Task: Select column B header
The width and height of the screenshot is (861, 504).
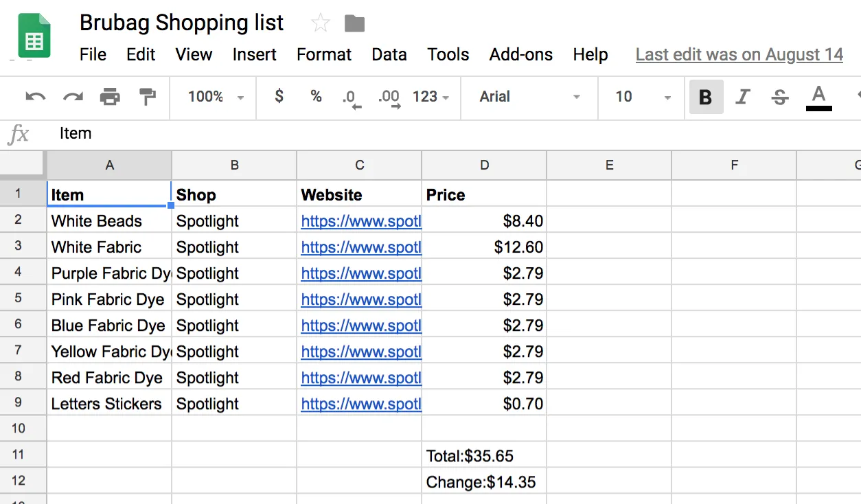Action: [x=234, y=165]
